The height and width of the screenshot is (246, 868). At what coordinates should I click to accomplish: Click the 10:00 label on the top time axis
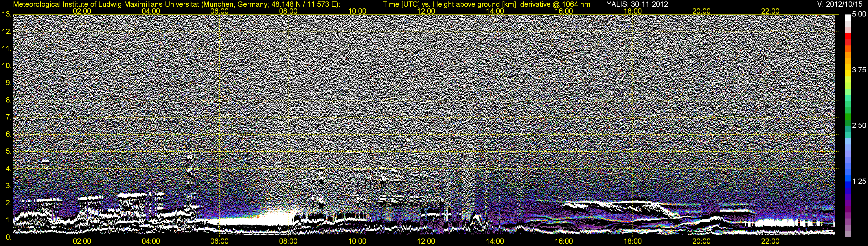(357, 11)
